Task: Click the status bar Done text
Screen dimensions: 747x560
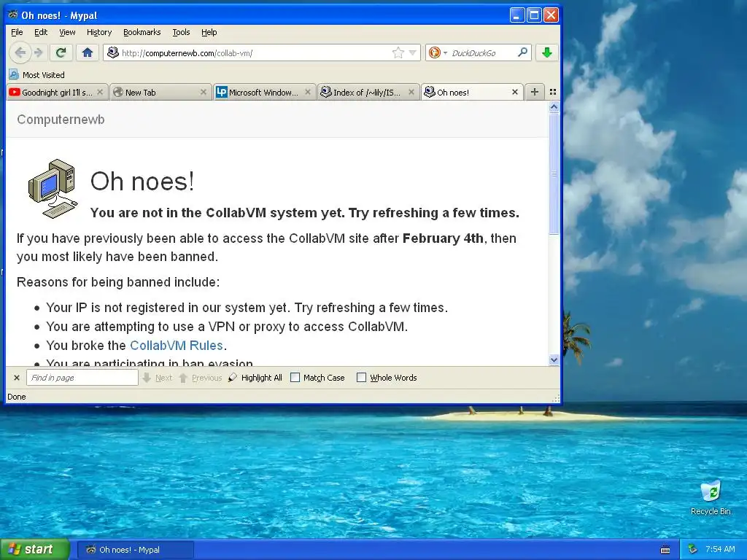Action: tap(17, 397)
